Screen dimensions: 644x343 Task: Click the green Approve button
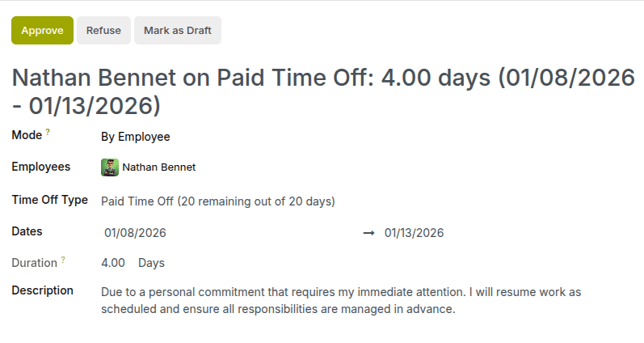coord(42,31)
